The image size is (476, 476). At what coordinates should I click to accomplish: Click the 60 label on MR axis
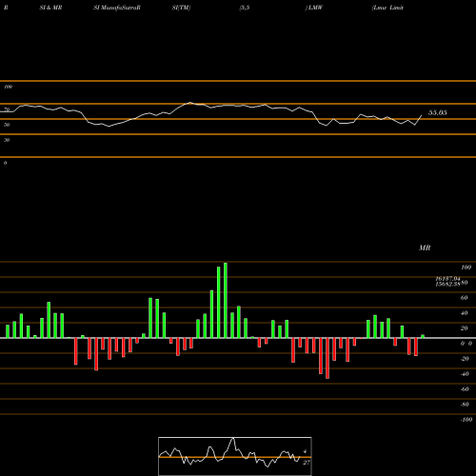coord(465,298)
